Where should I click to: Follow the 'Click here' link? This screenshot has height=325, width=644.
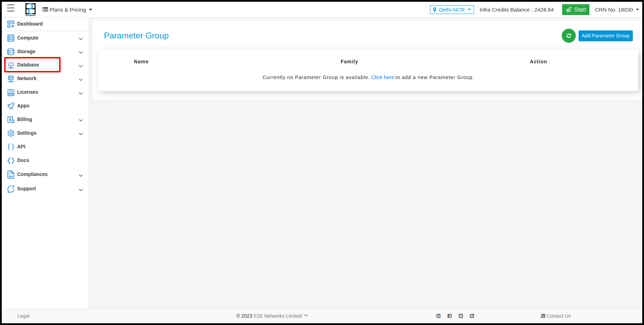pyautogui.click(x=383, y=77)
